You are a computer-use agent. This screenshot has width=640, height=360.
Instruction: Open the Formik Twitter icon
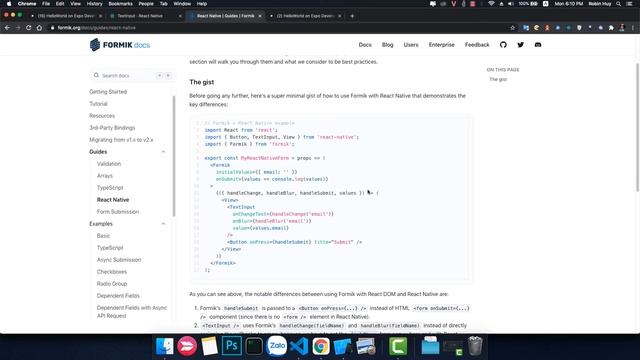[x=520, y=45]
